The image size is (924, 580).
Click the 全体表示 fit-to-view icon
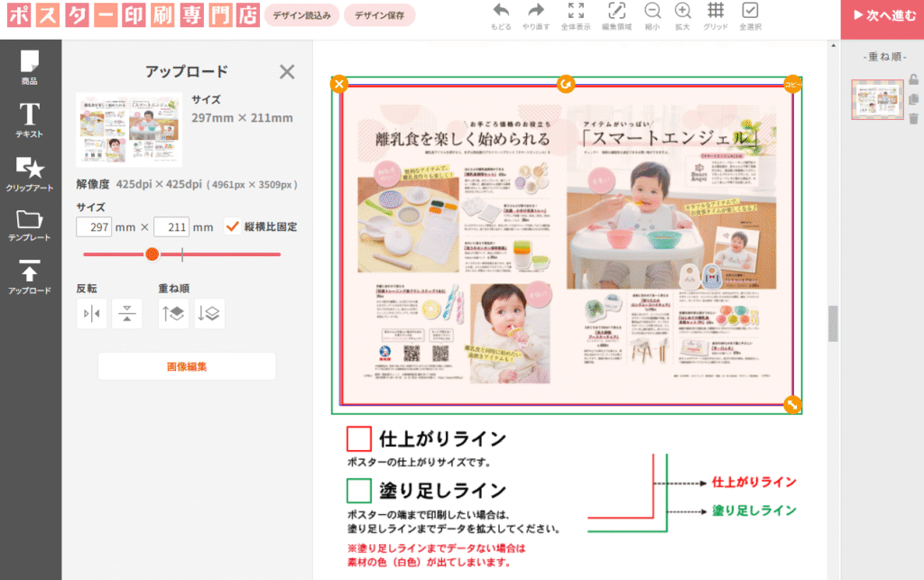pos(576,16)
